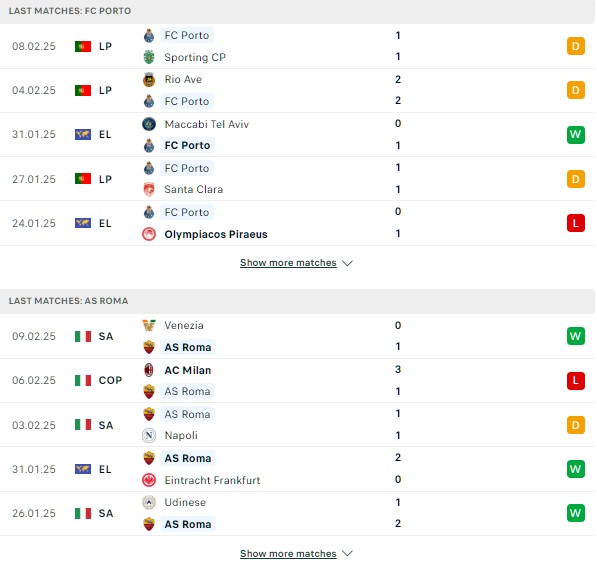Click the Eintracht Frankfurt crest
597x570 pixels.
tap(149, 480)
